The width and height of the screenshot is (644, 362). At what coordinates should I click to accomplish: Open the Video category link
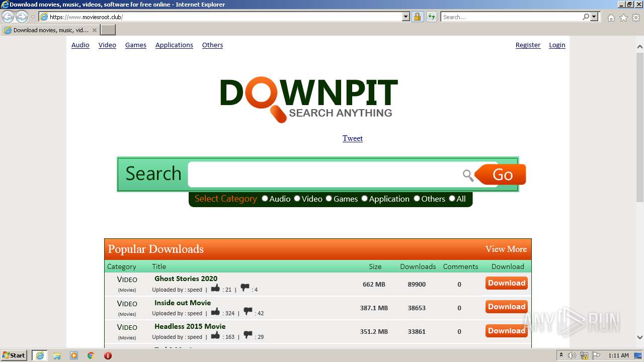(x=107, y=45)
